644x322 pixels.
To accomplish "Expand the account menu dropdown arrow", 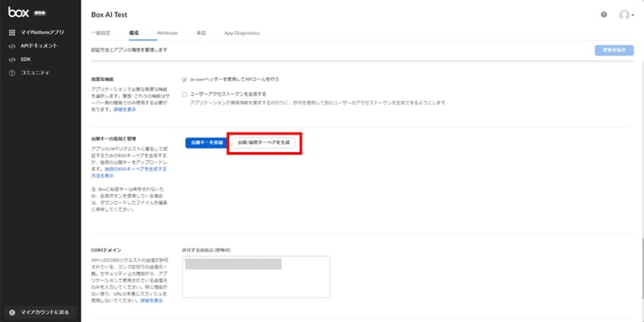I will pos(632,15).
